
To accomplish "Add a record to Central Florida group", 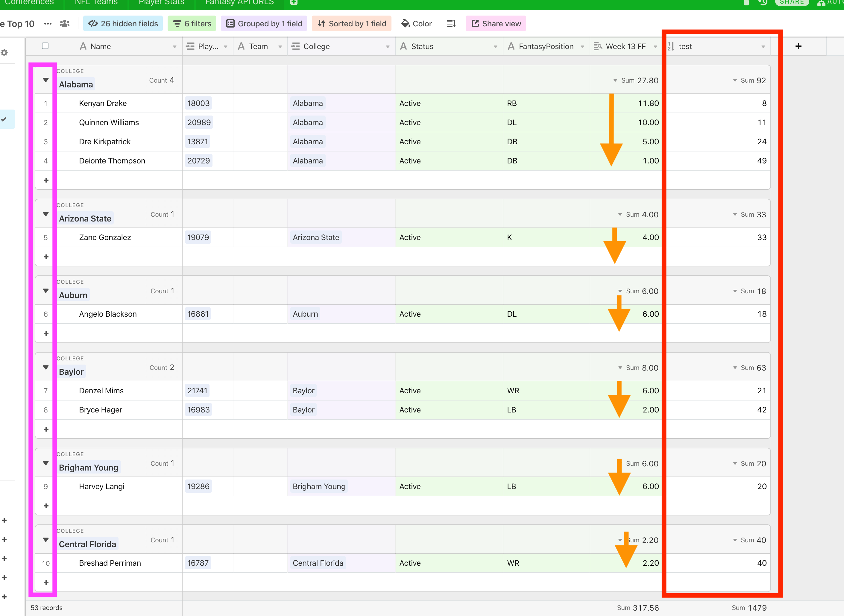I will [46, 582].
